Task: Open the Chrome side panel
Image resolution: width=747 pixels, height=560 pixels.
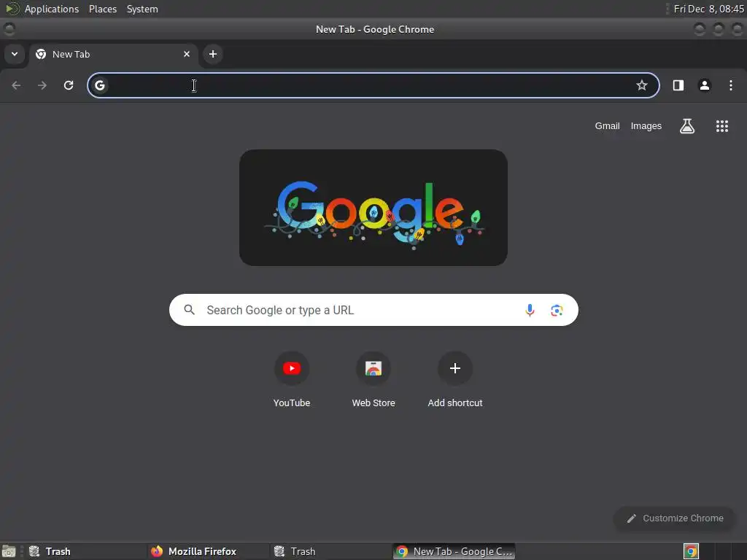Action: [x=678, y=85]
